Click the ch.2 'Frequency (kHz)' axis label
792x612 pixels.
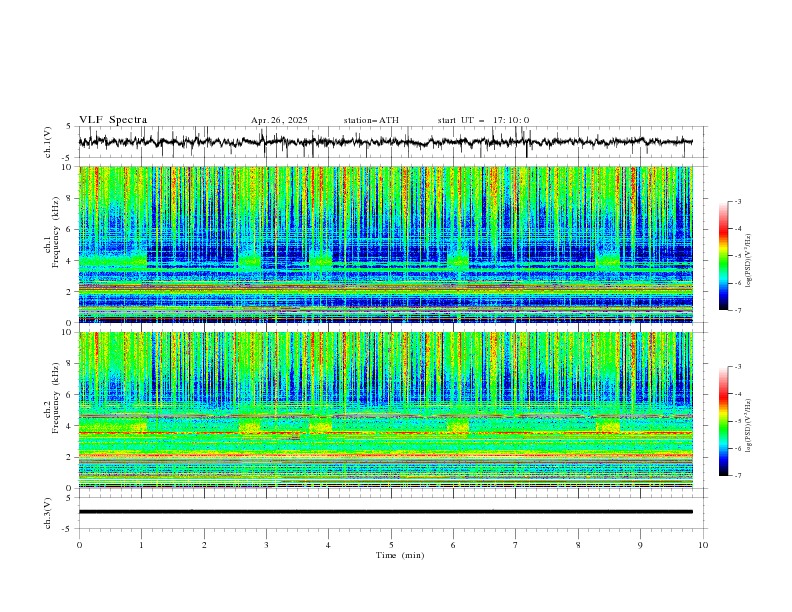coord(56,398)
